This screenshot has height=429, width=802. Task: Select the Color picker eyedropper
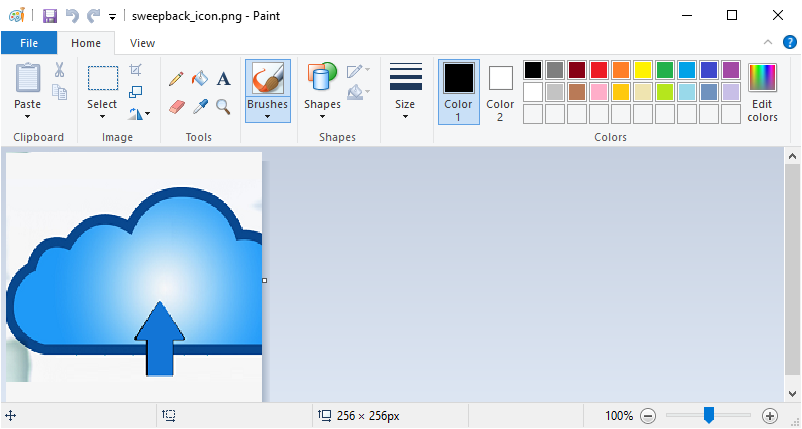point(200,106)
